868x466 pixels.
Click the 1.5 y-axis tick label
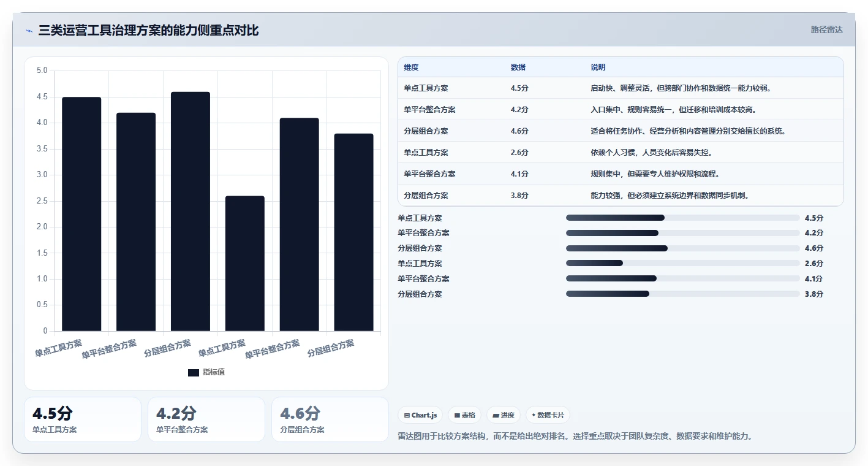pyautogui.click(x=42, y=253)
